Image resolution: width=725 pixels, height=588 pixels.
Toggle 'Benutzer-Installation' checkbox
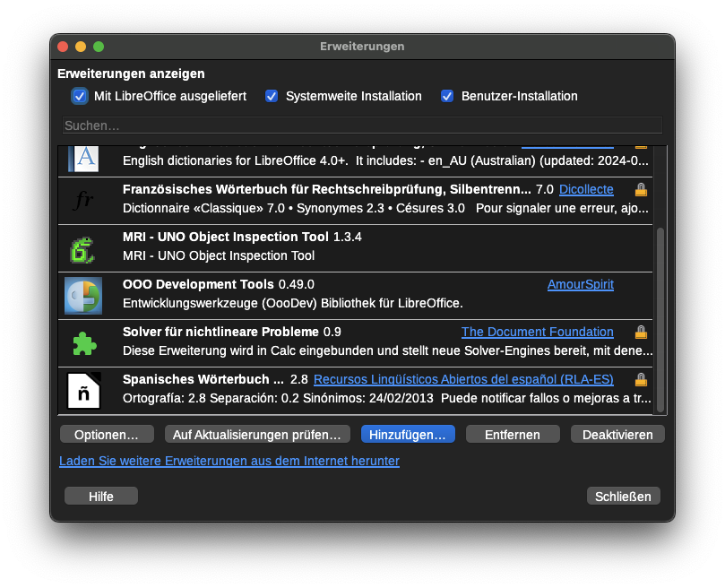point(447,96)
